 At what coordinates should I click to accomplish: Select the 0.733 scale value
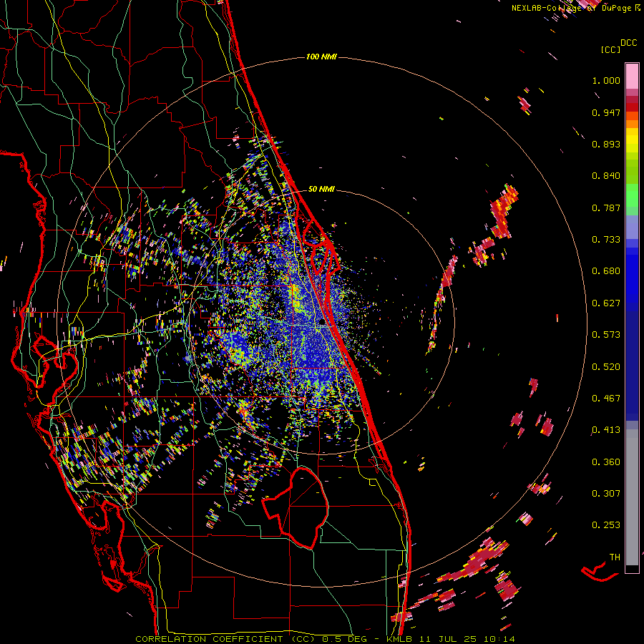click(606, 240)
